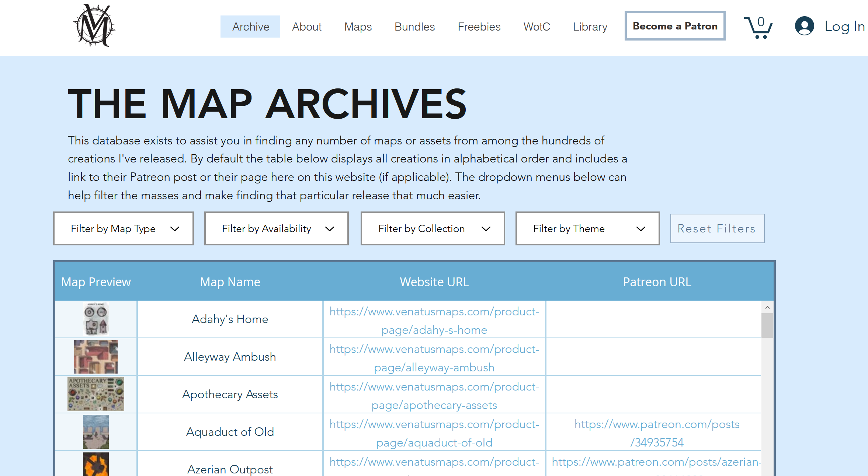Open the apothecary-assets website link
868x476 pixels.
click(x=434, y=396)
